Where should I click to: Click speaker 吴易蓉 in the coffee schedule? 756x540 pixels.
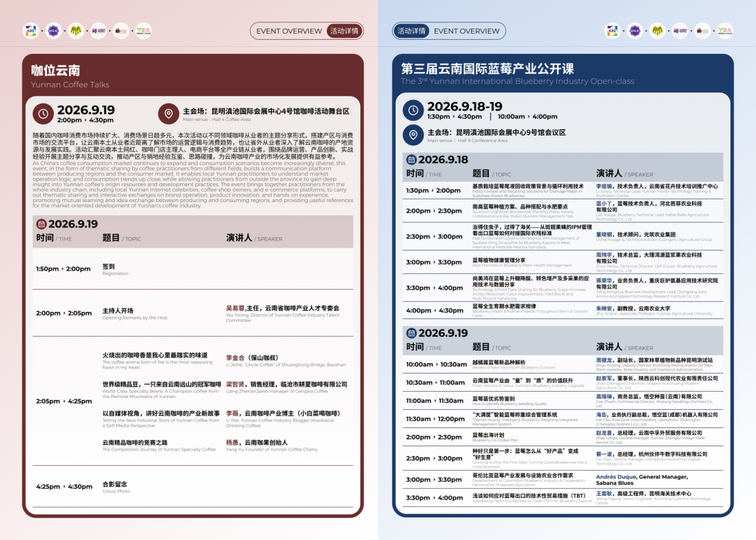(x=283, y=313)
